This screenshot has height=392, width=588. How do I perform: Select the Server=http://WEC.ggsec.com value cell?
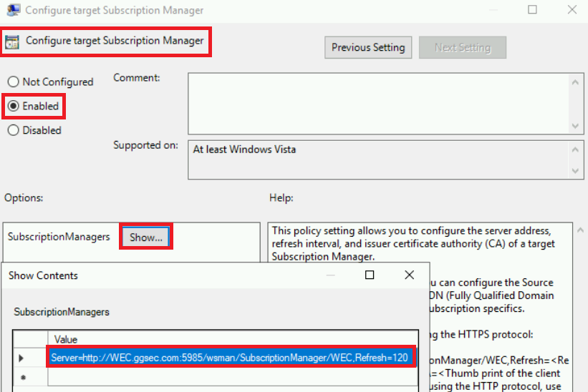(231, 358)
